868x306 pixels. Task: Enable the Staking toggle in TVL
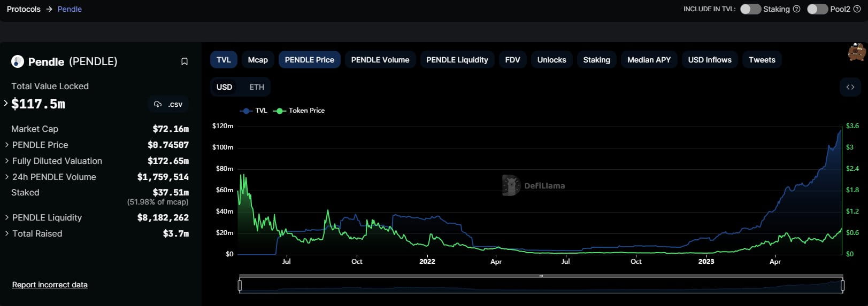click(x=750, y=9)
